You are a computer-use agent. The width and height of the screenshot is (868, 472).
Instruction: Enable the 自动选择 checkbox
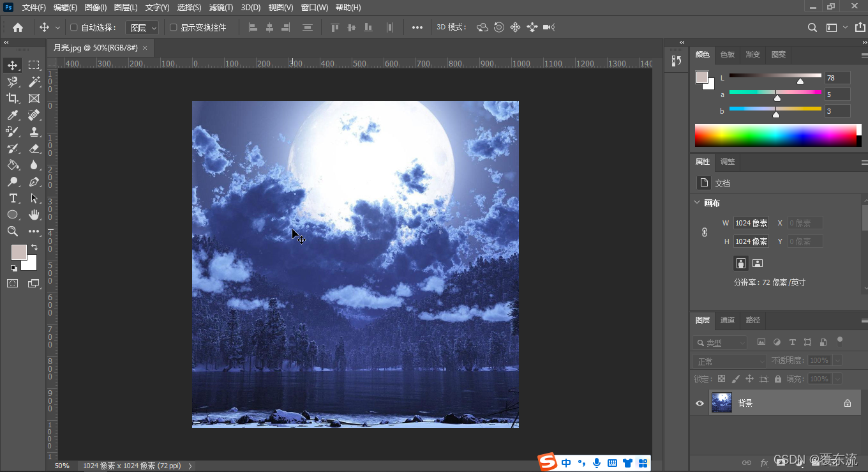tap(73, 27)
